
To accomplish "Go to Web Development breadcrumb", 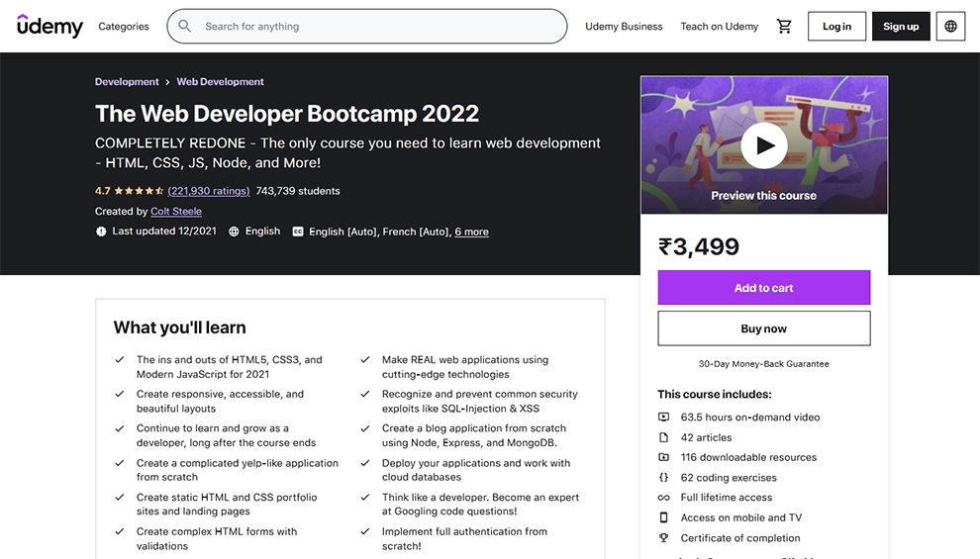I will [220, 82].
